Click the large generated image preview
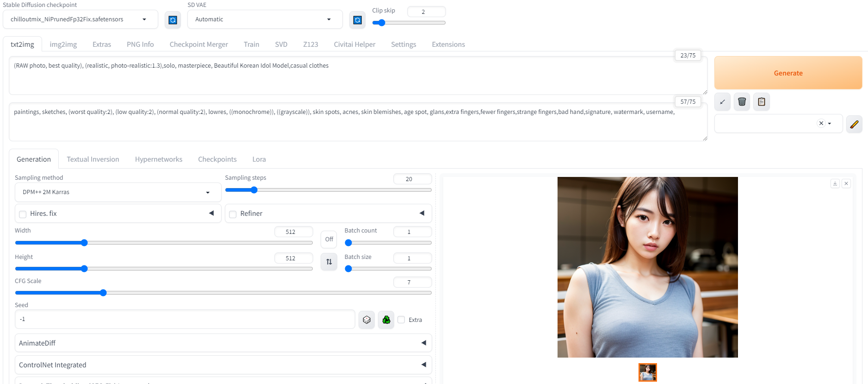Viewport: 868px width, 384px height. pos(647,267)
